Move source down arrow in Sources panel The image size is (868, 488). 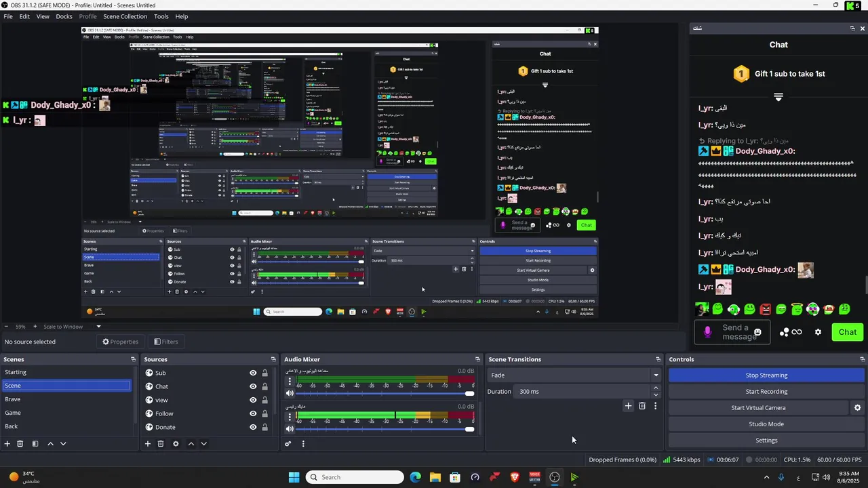pyautogui.click(x=203, y=444)
